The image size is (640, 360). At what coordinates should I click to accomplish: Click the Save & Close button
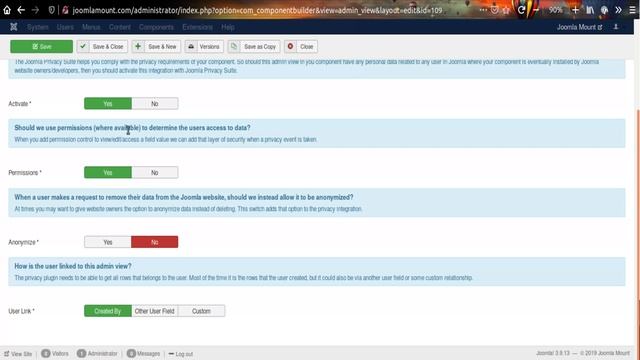(x=102, y=47)
